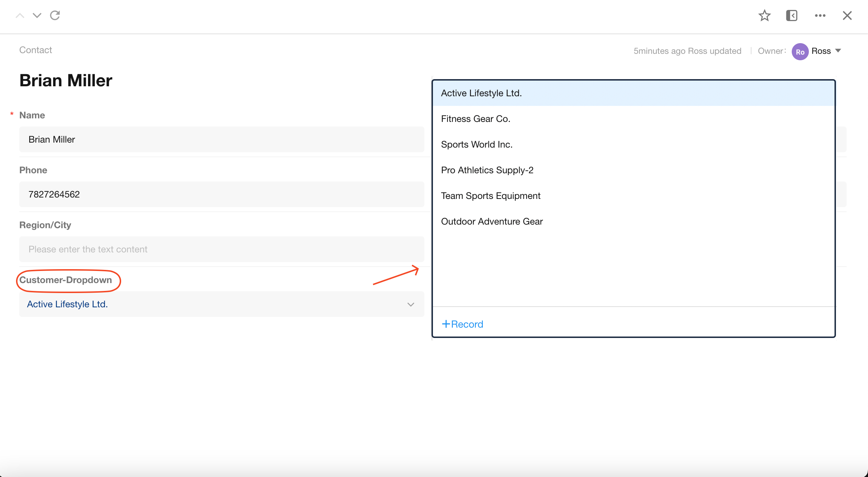Viewport: 868px width, 477px height.
Task: Choose Team Sports Equipment entry
Action: coord(490,196)
